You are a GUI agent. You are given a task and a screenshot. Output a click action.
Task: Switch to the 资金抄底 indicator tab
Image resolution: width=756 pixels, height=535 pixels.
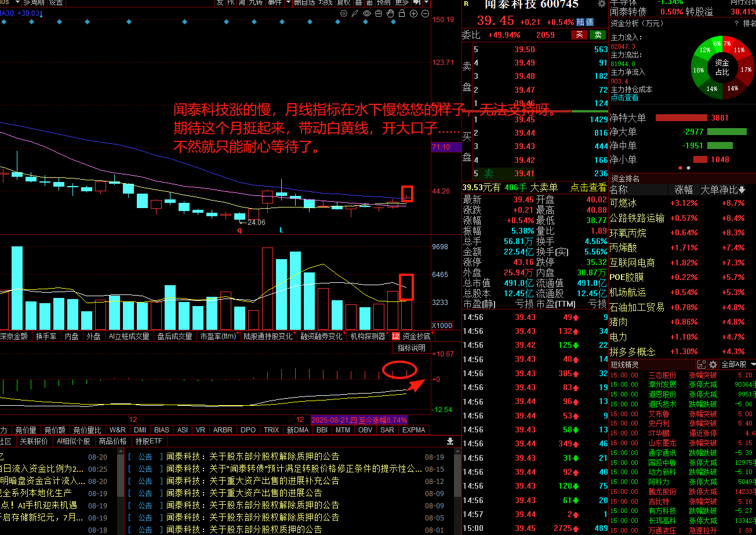coord(417,336)
